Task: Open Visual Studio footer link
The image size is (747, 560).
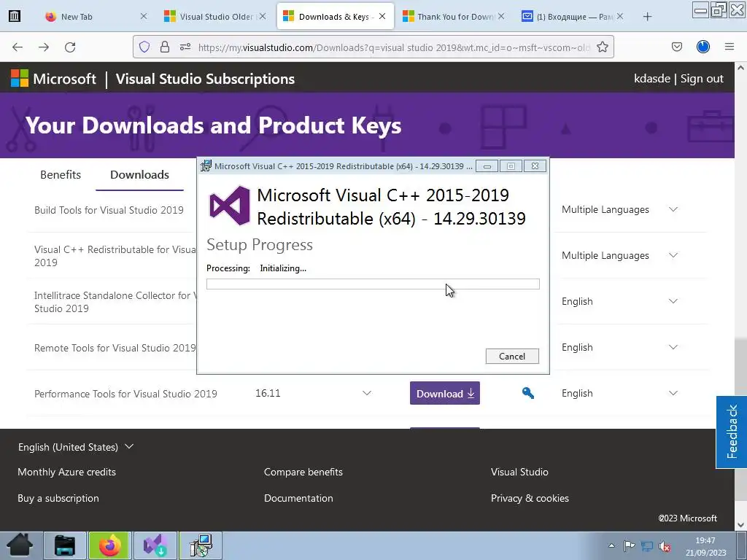Action: coord(519,472)
